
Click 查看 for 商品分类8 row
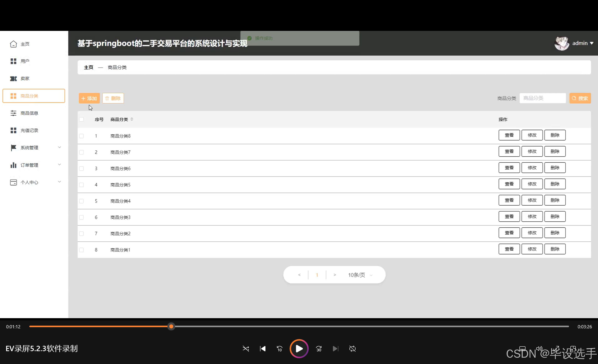point(509,135)
